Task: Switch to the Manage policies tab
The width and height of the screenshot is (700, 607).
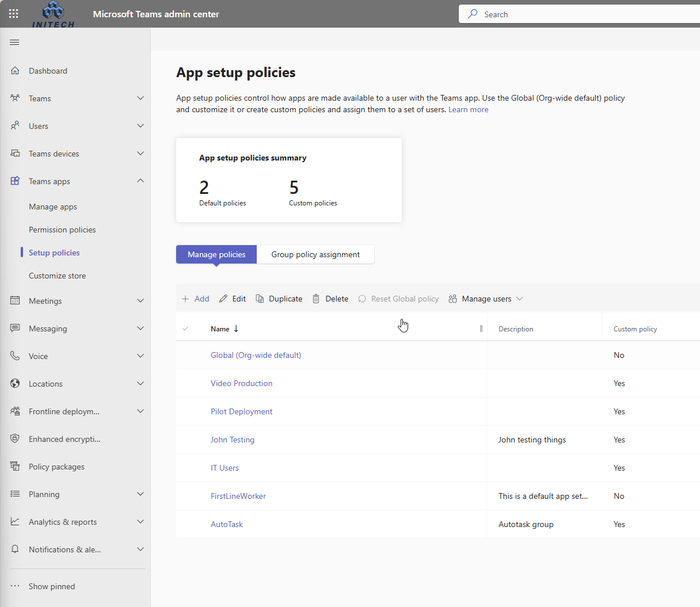Action: pos(216,254)
